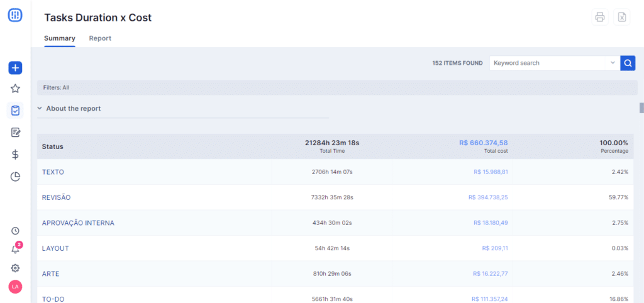644x303 pixels.
Task: Open notifications bell with 2 badge
Action: (x=15, y=250)
